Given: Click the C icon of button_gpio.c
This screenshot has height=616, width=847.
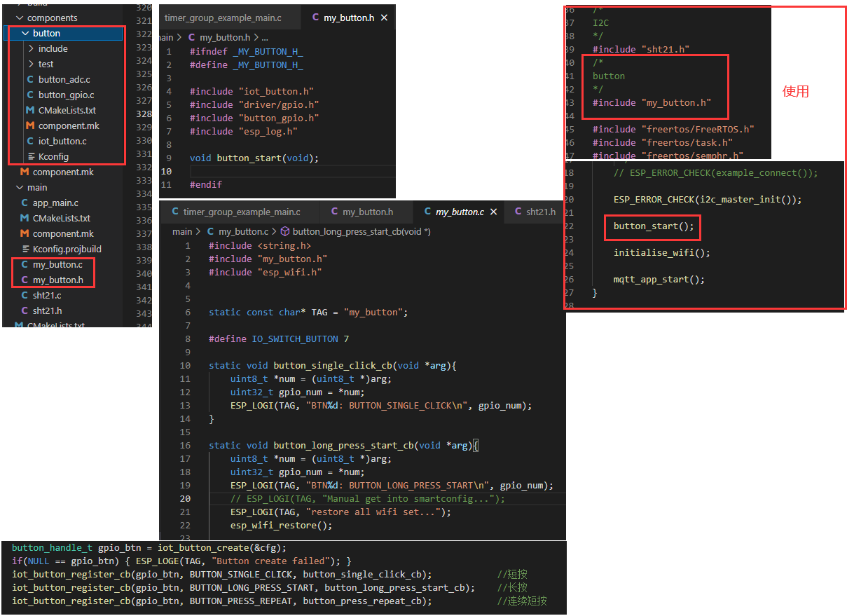Looking at the screenshot, I should tap(30, 95).
